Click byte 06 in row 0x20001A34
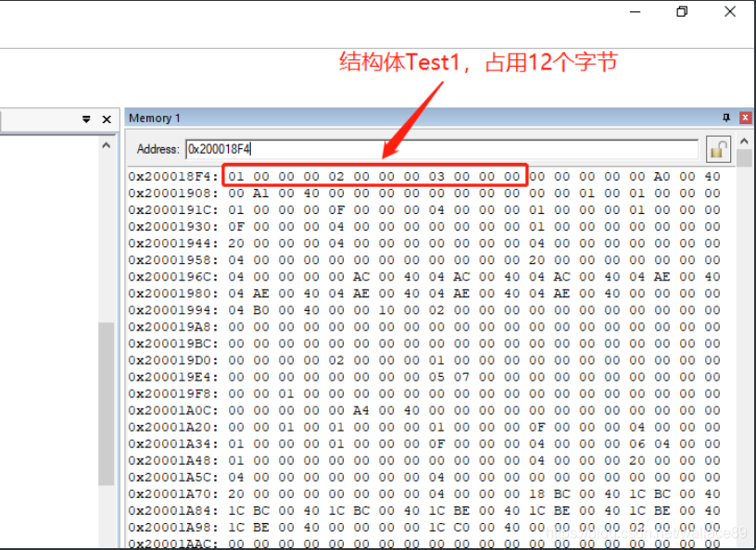 pyautogui.click(x=637, y=444)
